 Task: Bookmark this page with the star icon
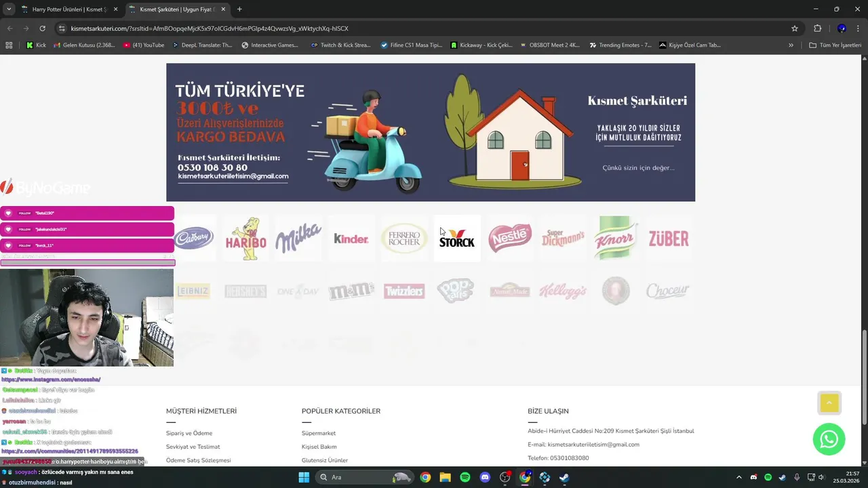[x=795, y=28]
